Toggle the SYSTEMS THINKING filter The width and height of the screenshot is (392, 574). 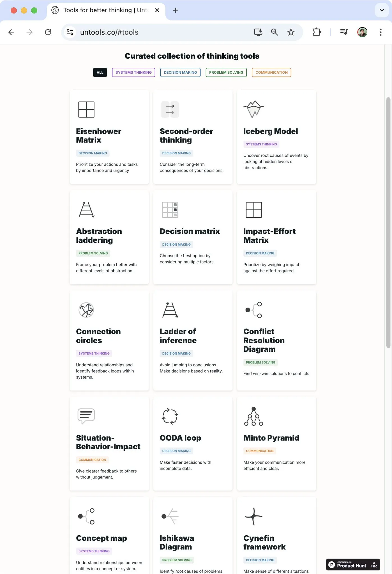click(133, 72)
